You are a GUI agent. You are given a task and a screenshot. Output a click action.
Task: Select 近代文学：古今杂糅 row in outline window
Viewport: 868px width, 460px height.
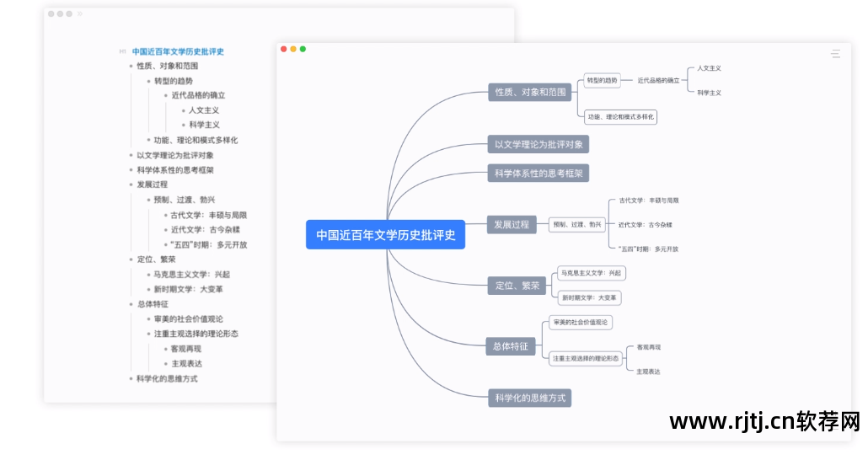(206, 230)
